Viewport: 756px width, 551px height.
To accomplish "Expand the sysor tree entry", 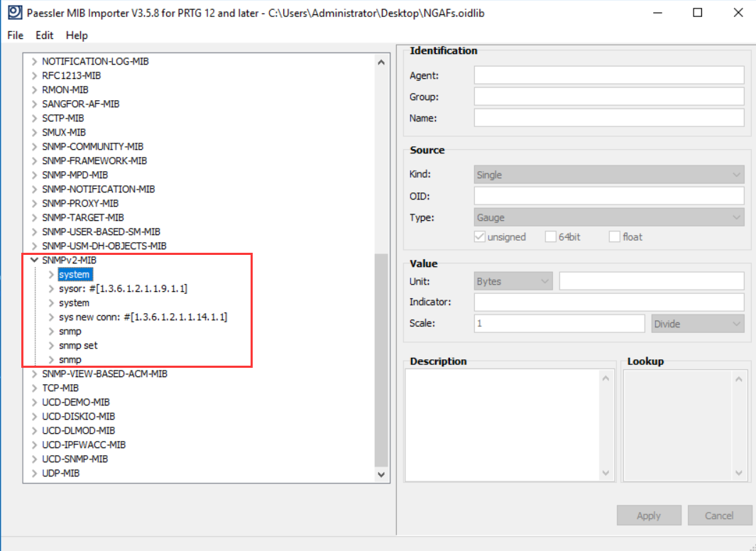I will 50,289.
